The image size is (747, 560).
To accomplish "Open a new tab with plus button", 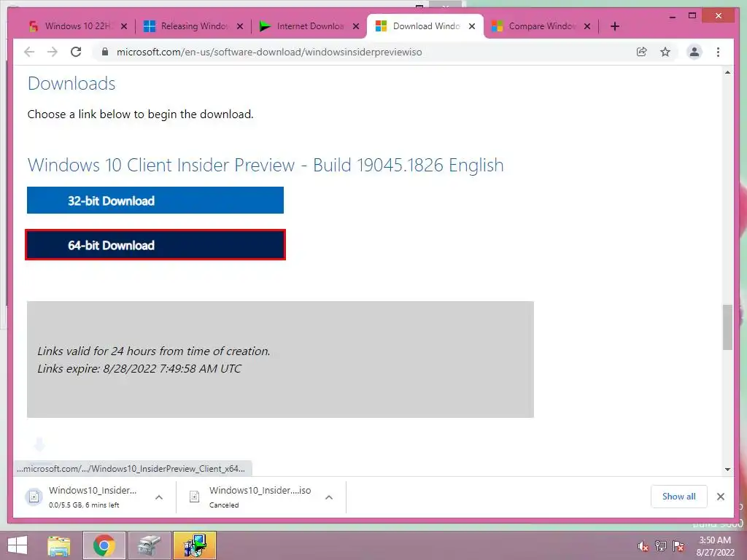I will 614,26.
